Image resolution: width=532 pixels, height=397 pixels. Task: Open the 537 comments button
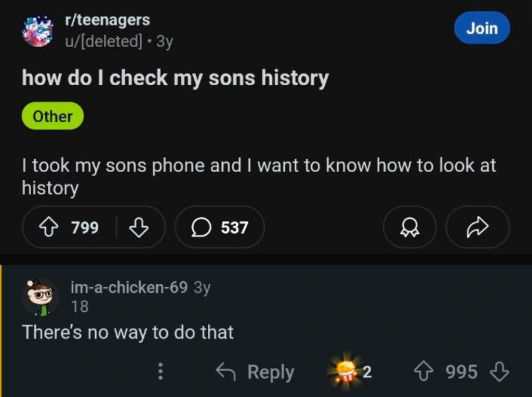219,227
